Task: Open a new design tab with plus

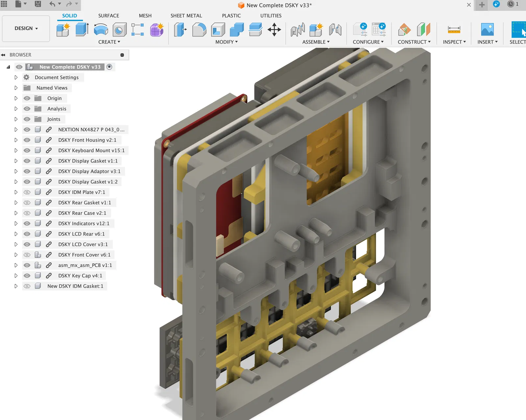Action: [482, 5]
